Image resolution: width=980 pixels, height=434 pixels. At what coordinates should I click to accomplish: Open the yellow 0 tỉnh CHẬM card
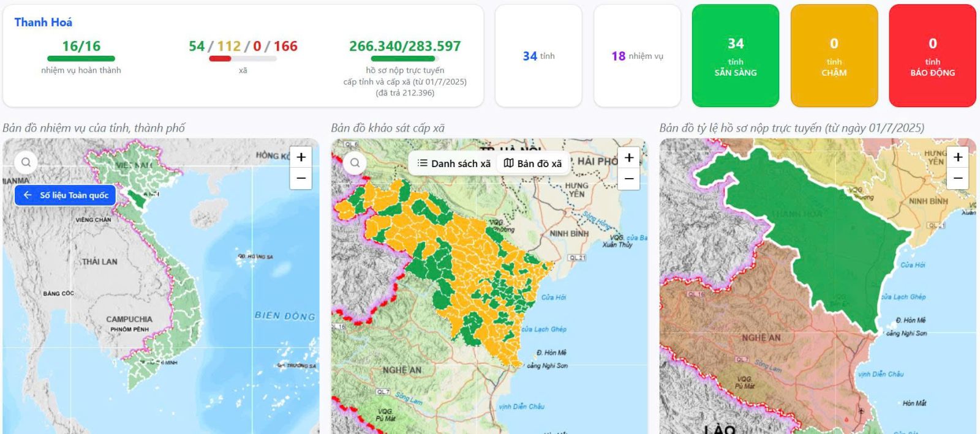pyautogui.click(x=834, y=56)
